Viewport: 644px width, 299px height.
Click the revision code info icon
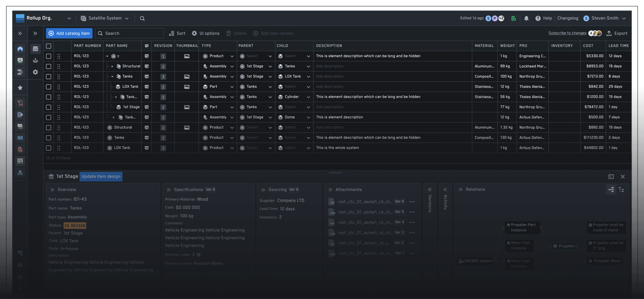tap(199, 255)
